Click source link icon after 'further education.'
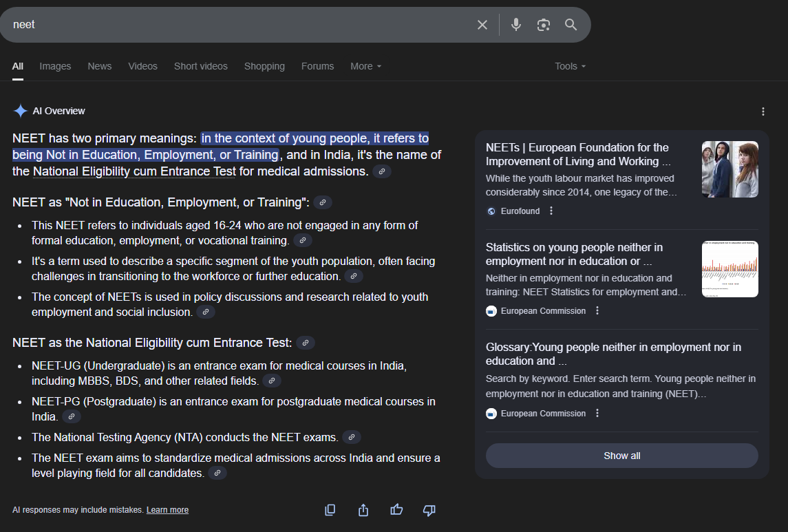 click(354, 276)
